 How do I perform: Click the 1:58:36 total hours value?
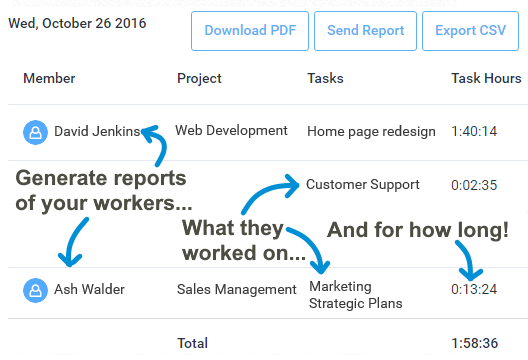tap(475, 343)
